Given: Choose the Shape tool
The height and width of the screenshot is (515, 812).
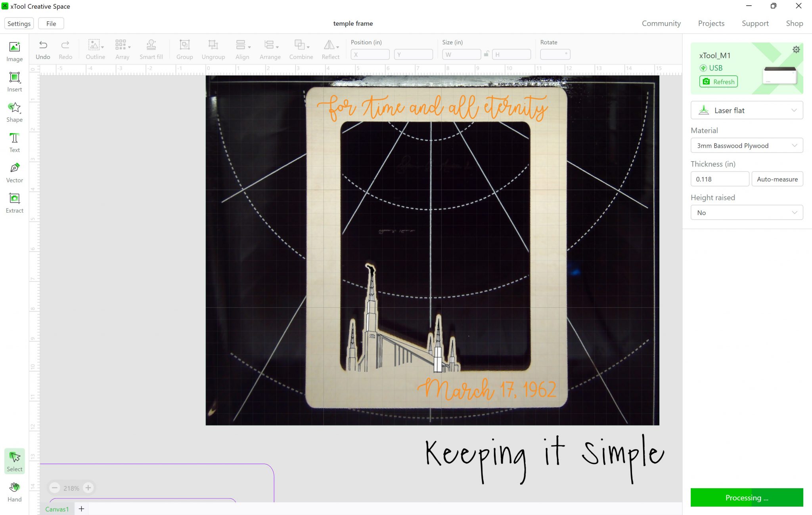Looking at the screenshot, I should point(15,112).
